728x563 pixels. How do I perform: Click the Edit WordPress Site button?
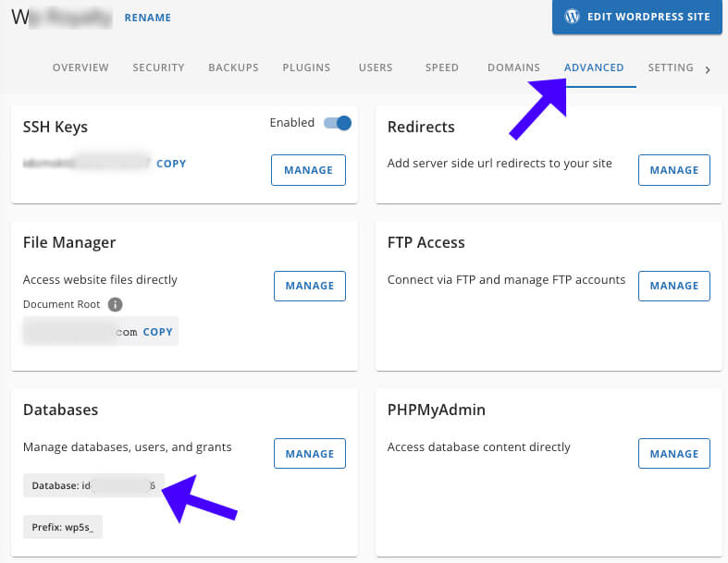point(636,17)
